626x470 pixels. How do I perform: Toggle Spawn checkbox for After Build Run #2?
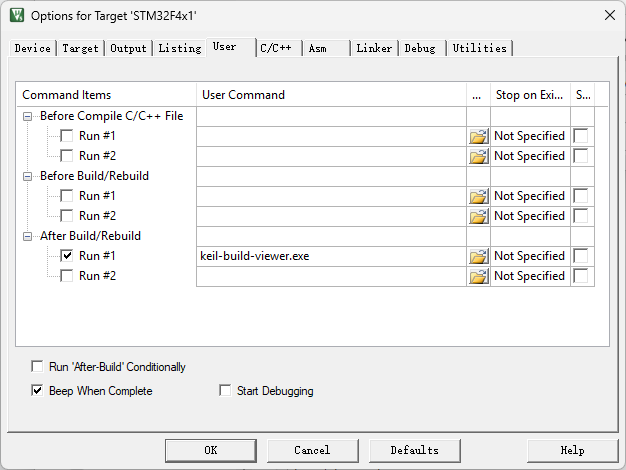click(580, 276)
